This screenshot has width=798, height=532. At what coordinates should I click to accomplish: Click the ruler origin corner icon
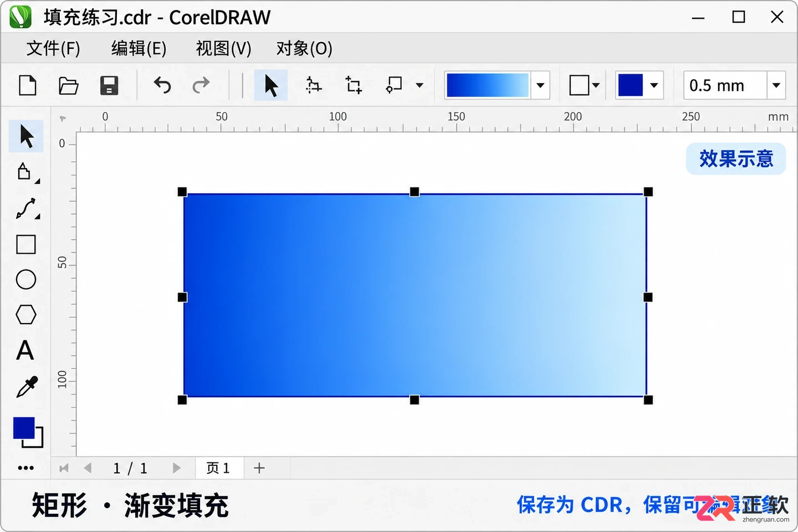[x=63, y=119]
